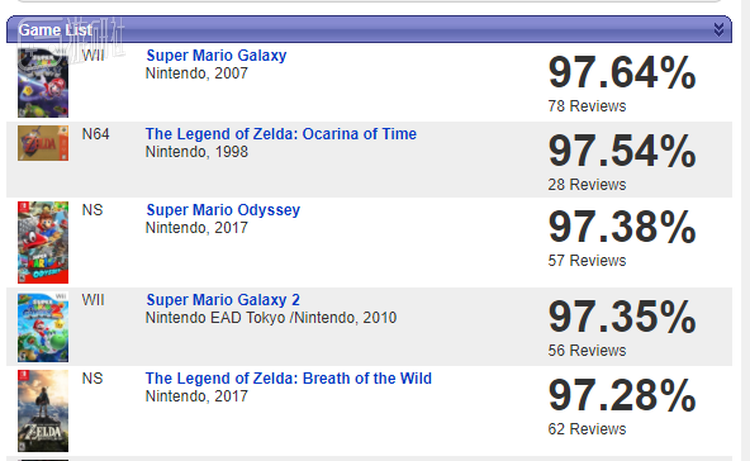Collapse the Game List panel chevron
750x461 pixels.
pos(718,29)
